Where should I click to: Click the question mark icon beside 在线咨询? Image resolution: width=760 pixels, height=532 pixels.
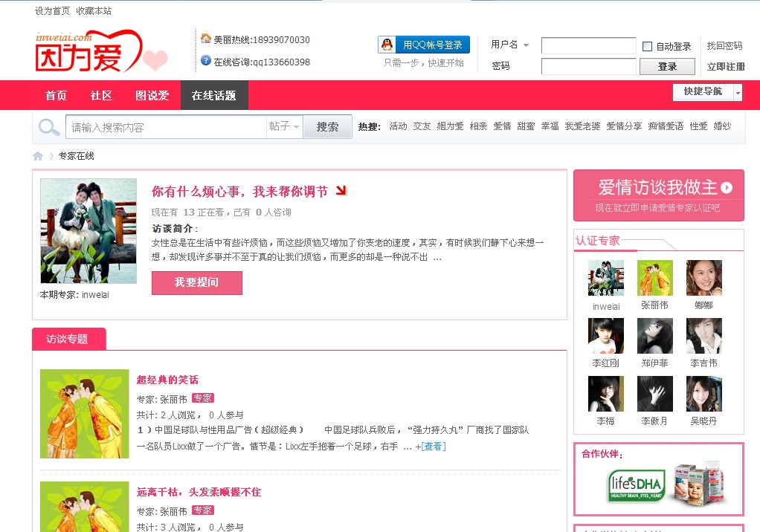206,60
